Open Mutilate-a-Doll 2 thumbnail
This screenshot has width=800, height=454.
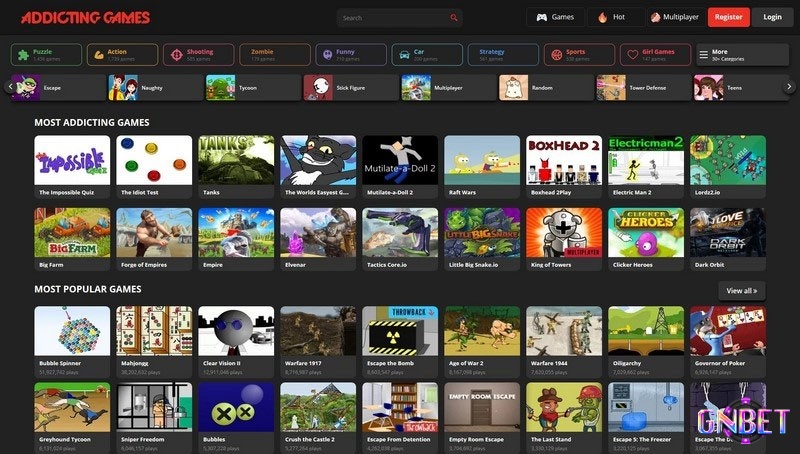(x=400, y=160)
